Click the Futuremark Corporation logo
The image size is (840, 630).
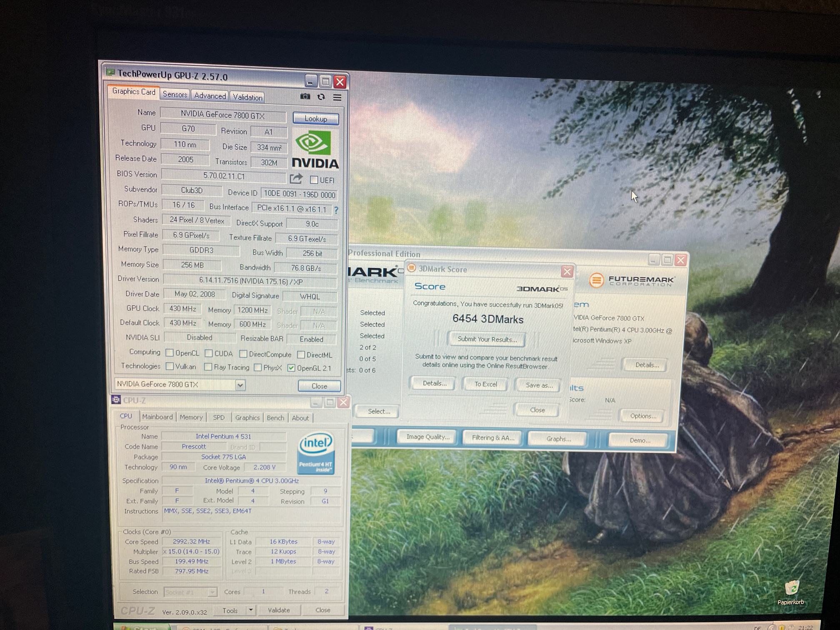[632, 280]
